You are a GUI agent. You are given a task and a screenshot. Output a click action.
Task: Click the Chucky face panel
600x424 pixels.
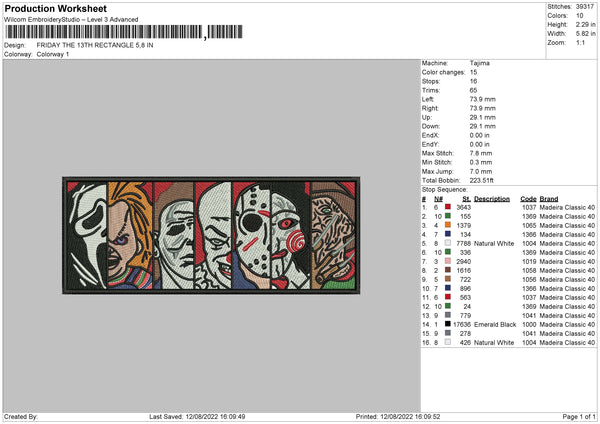pos(128,237)
